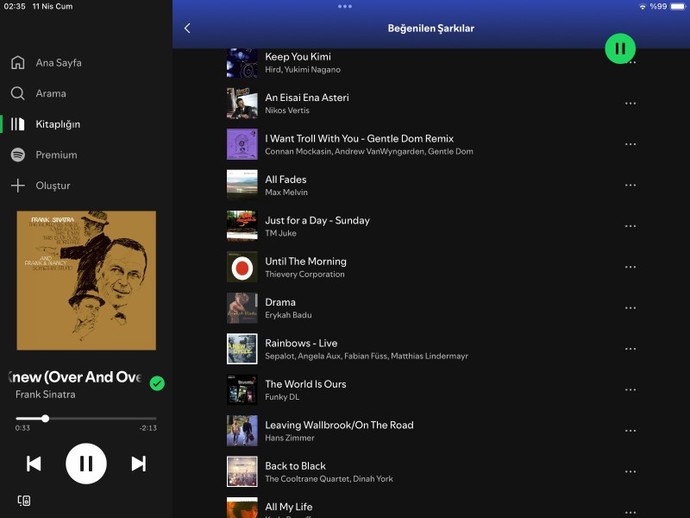This screenshot has width=690, height=518.
Task: Select the Kitaplığın menu label
Action: click(x=58, y=125)
